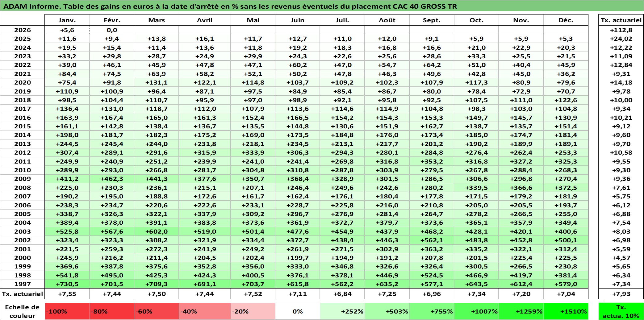Screen dimensions: 644x320
Task: Click the '+7,55' January actuarial rate
Action: [67, 294]
